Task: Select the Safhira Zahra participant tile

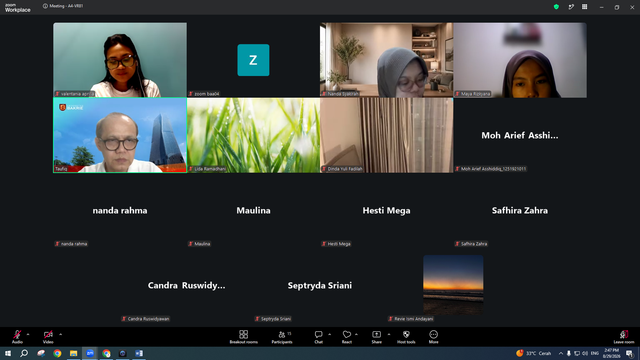Action: pyautogui.click(x=520, y=210)
